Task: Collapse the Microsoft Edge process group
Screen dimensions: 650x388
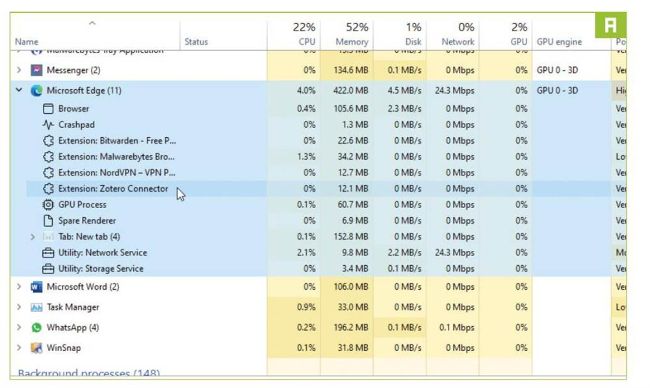Action: [x=19, y=90]
